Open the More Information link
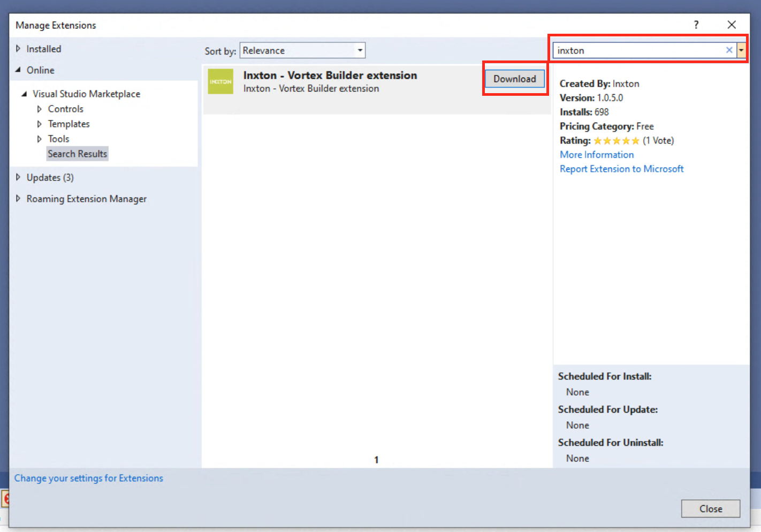 tap(597, 155)
